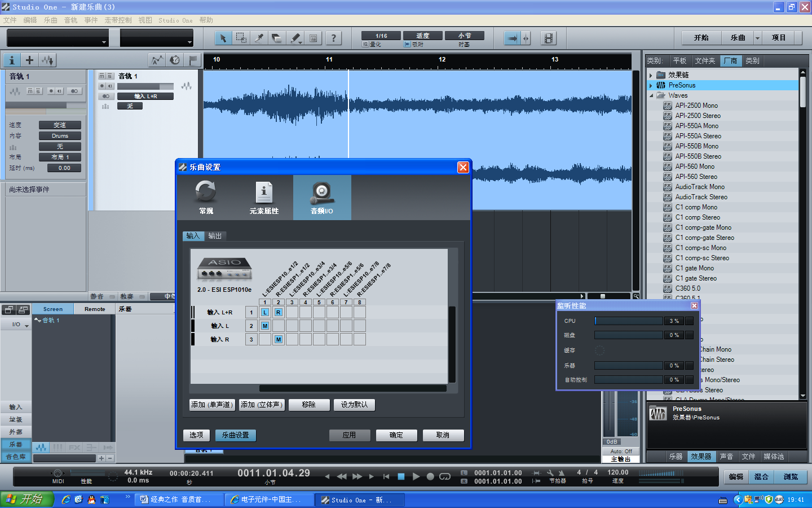812x508 pixels.
Task: Toggle solo S on 音轨 1 header
Action: coord(111,76)
